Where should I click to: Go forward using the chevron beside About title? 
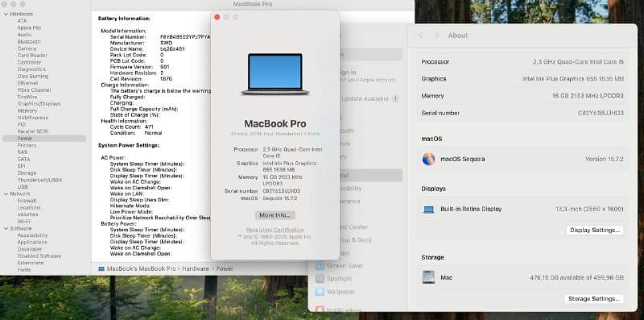click(436, 35)
